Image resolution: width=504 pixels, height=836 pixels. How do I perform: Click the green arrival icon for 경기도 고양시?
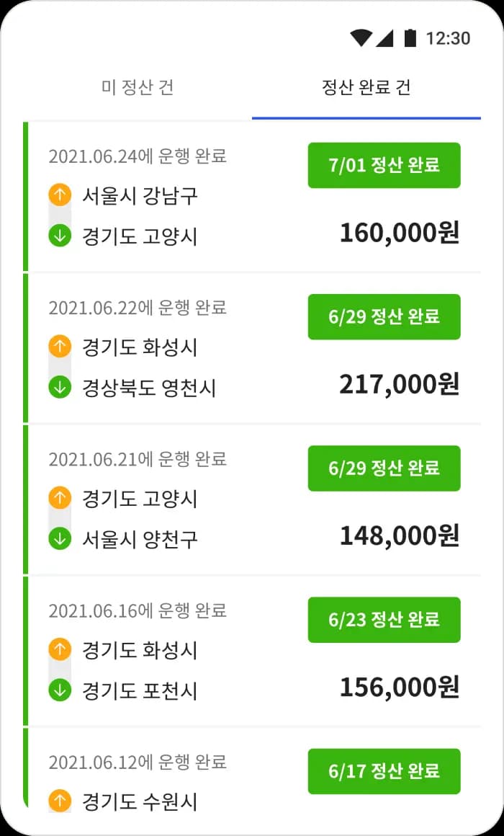pyautogui.click(x=59, y=234)
